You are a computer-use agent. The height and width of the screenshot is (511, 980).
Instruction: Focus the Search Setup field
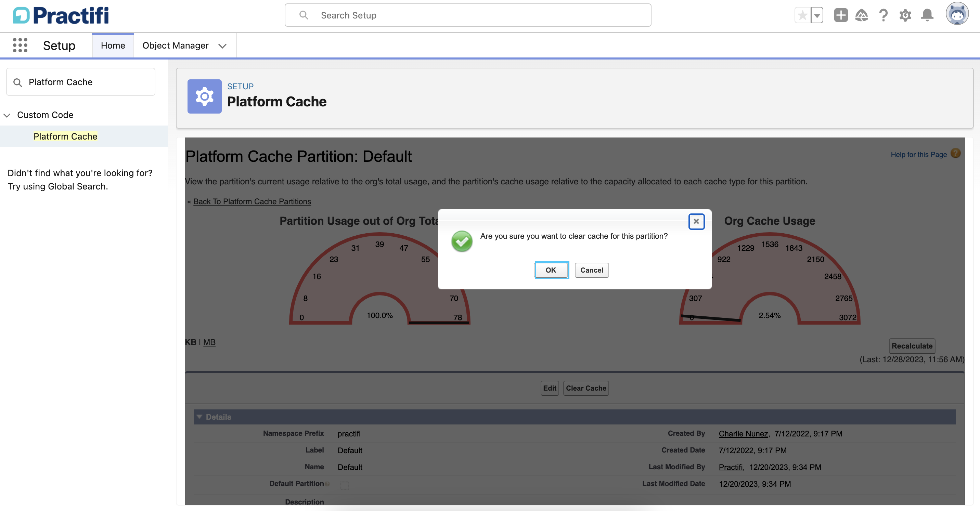tap(467, 15)
